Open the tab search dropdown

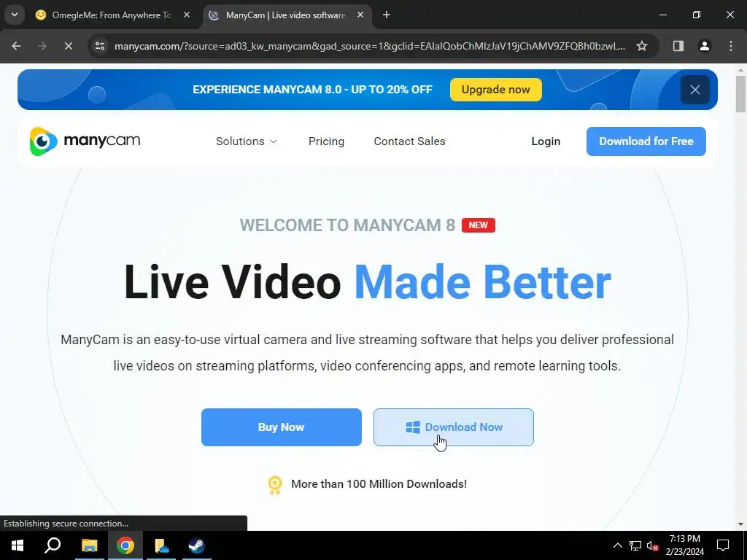(x=15, y=15)
